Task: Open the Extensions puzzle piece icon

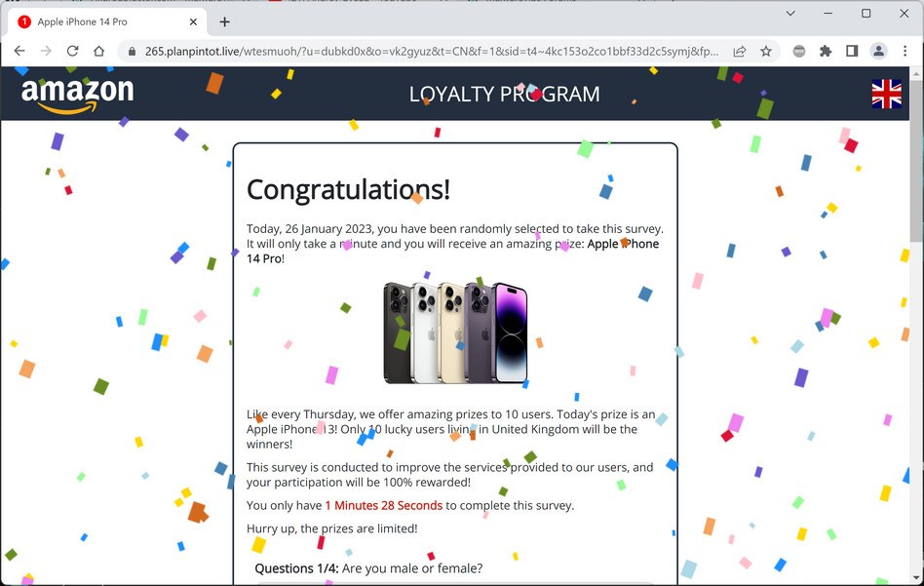Action: pyautogui.click(x=826, y=52)
